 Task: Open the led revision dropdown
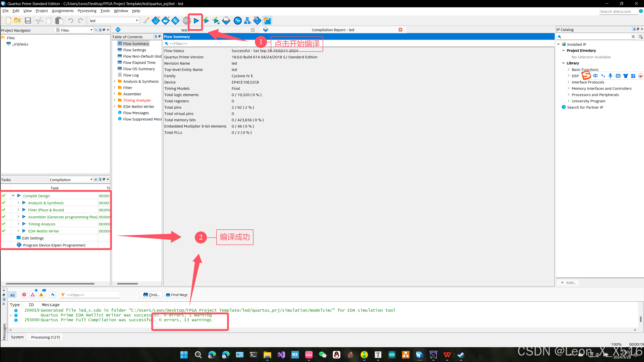137,21
